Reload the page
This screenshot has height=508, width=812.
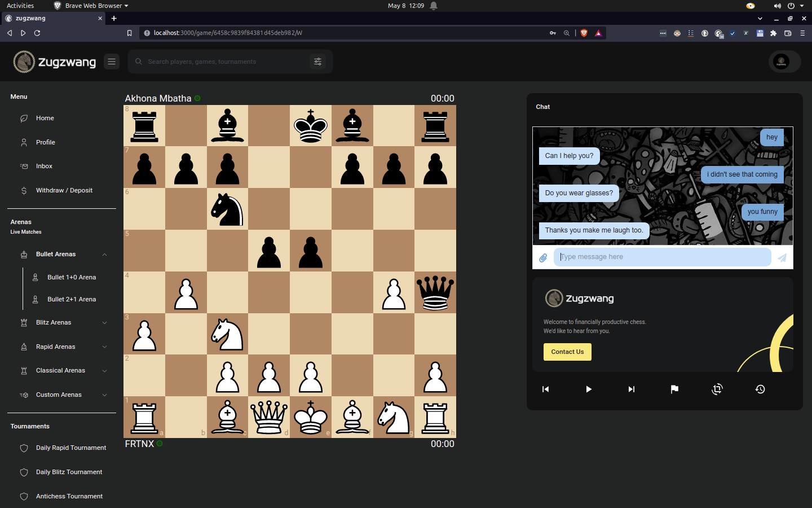37,33
